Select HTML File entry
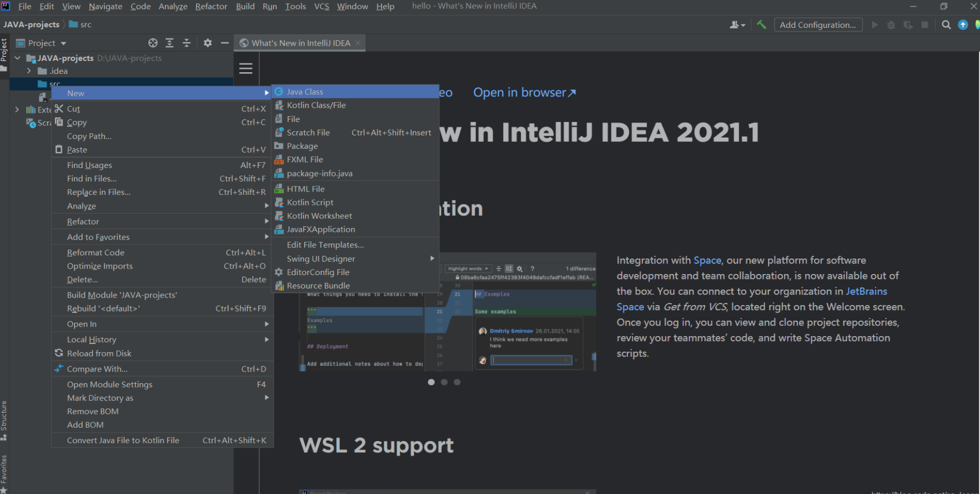The width and height of the screenshot is (980, 494). (355, 189)
